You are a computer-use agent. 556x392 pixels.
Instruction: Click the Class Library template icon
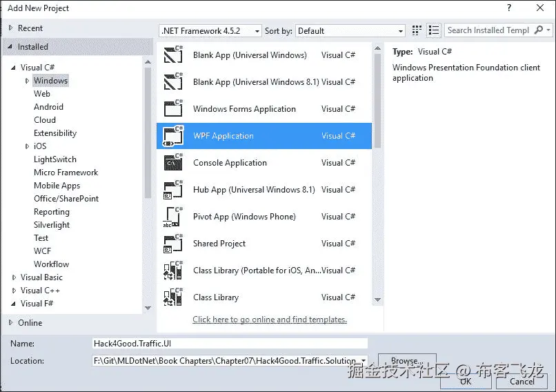click(173, 297)
